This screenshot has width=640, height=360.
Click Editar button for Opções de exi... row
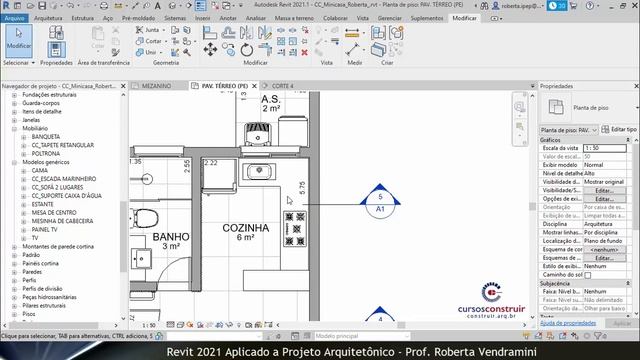pyautogui.click(x=604, y=199)
